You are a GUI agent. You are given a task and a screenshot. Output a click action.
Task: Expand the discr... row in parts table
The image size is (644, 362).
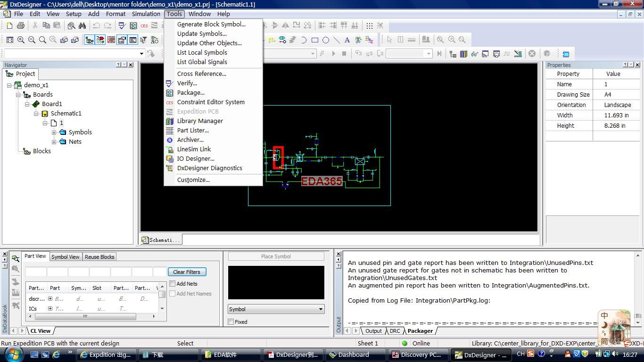50,299
